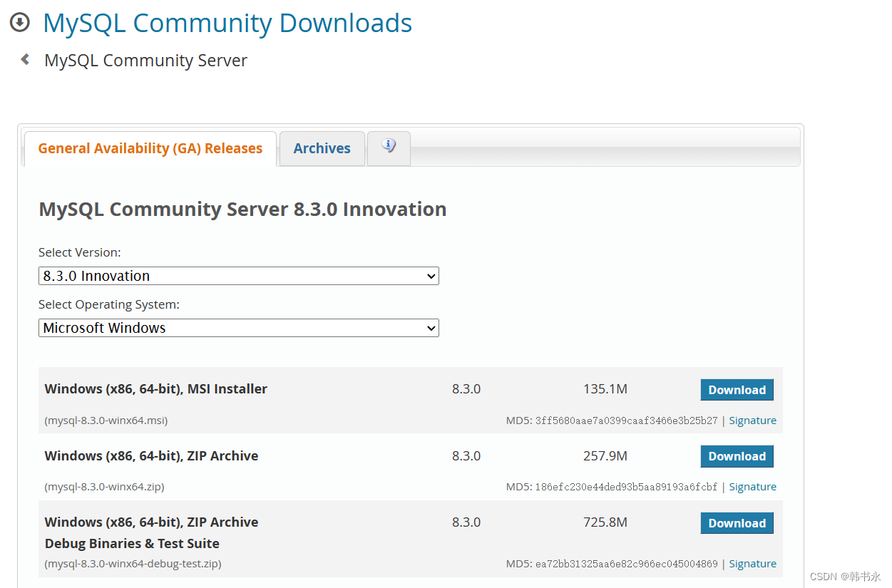The height and width of the screenshot is (588, 892).
Task: Click the MySQL Community Server breadcrumb text
Action: coord(145,61)
